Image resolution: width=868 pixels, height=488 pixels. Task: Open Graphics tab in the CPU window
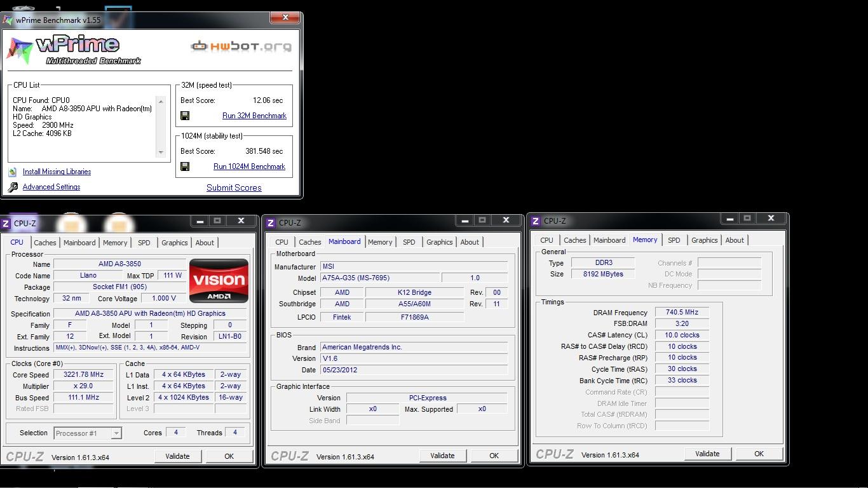click(x=175, y=243)
